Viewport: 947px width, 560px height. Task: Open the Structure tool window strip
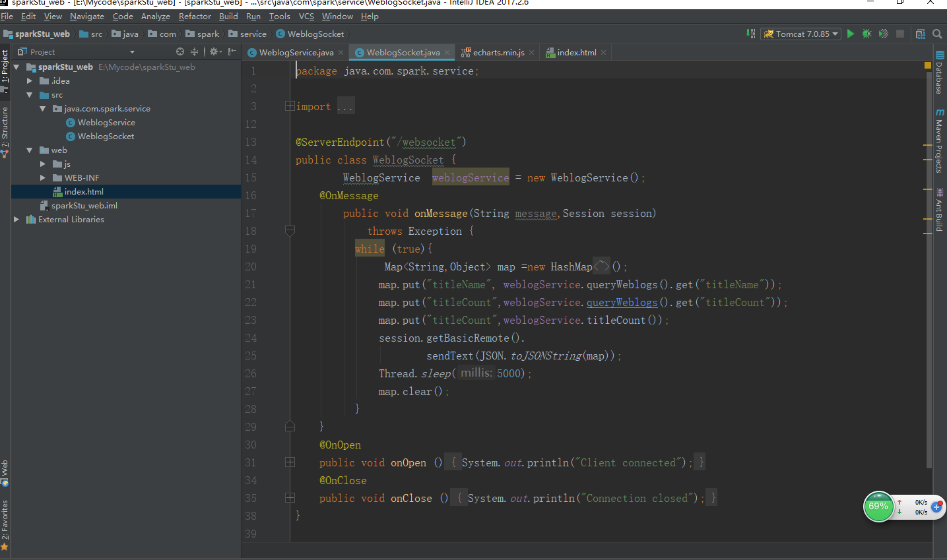point(5,132)
